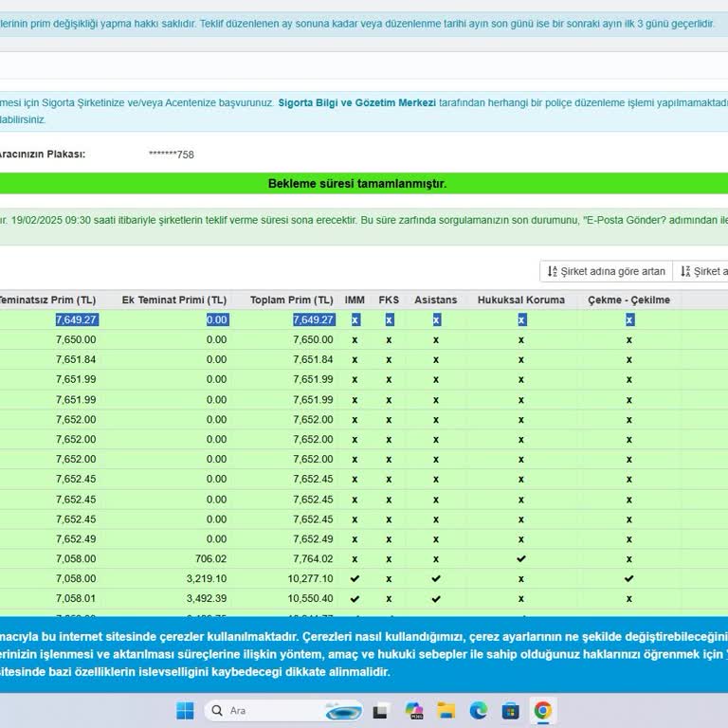Click IMM checkmark in 10,277.10 row

click(355, 578)
